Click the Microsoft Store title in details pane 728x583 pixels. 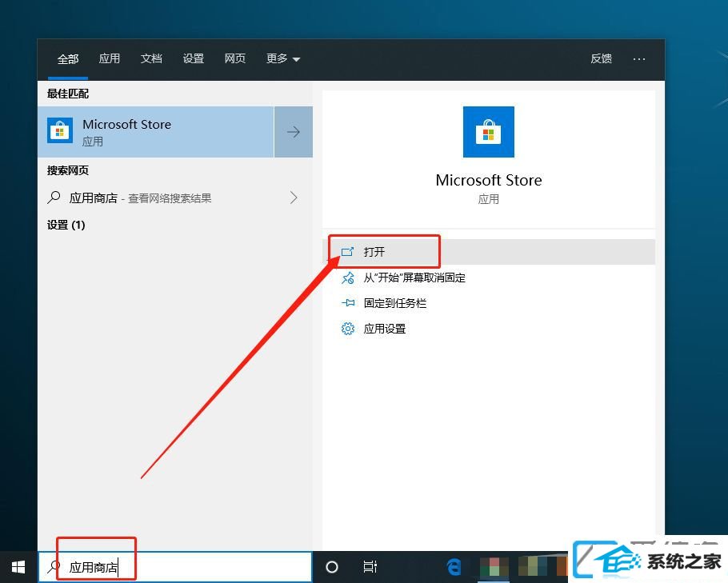(489, 180)
